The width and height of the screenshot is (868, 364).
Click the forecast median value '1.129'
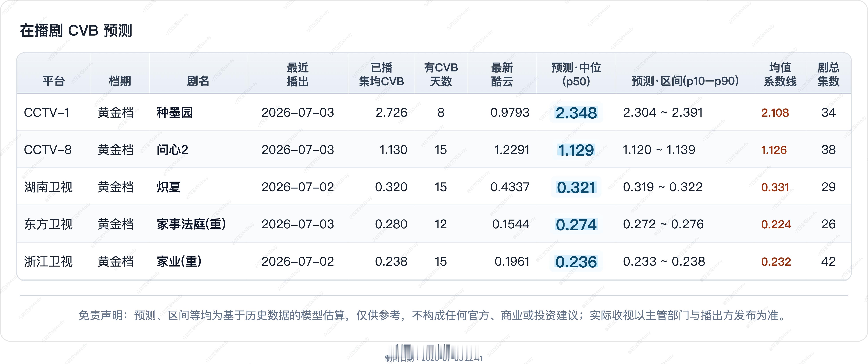[x=576, y=151]
